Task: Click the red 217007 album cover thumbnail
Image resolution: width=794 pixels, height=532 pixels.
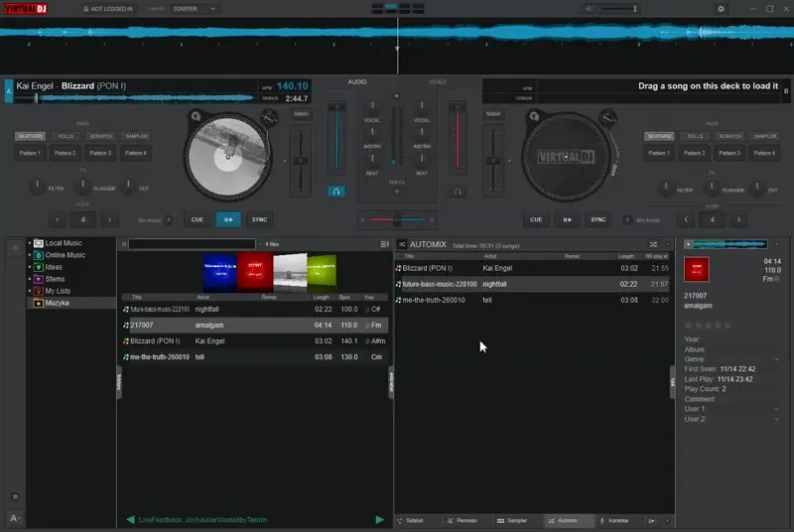Action: point(255,272)
